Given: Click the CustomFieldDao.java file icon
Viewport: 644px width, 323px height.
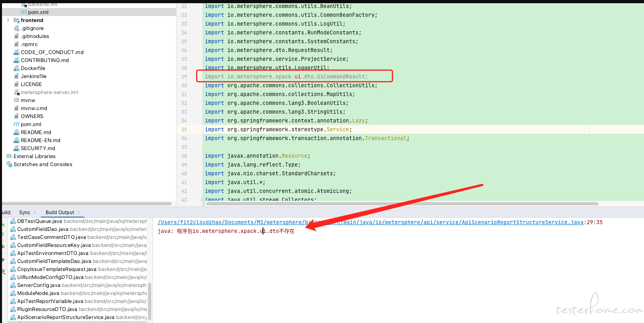Looking at the screenshot, I should (x=13, y=229).
